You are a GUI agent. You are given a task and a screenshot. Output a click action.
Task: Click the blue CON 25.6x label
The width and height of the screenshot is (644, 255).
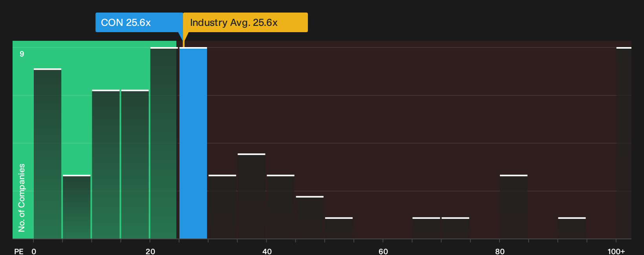[139, 22]
